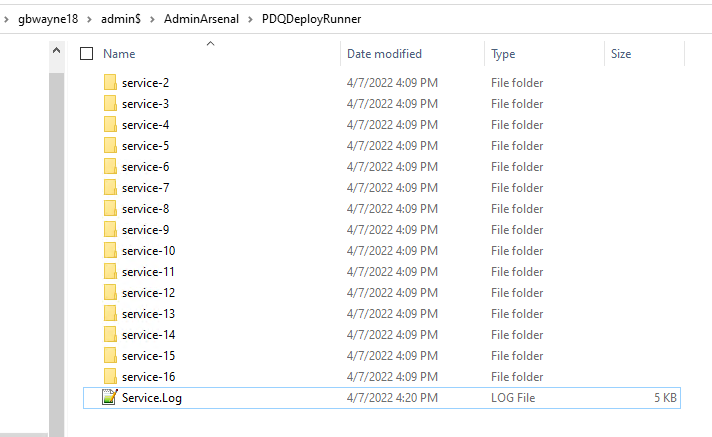
Task: Navigate to AdminArsenal in the address bar
Action: point(201,19)
